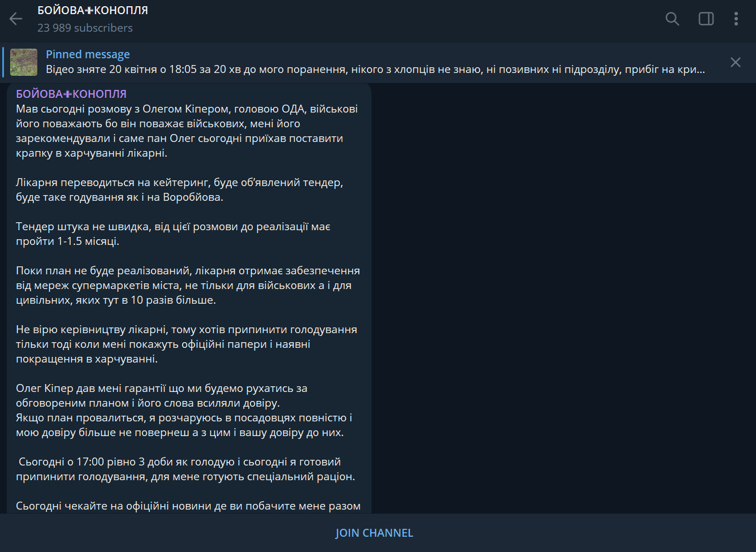756x552 pixels.
Task: Click paragraph starting 'Поки план не буде'
Action: click(x=188, y=285)
